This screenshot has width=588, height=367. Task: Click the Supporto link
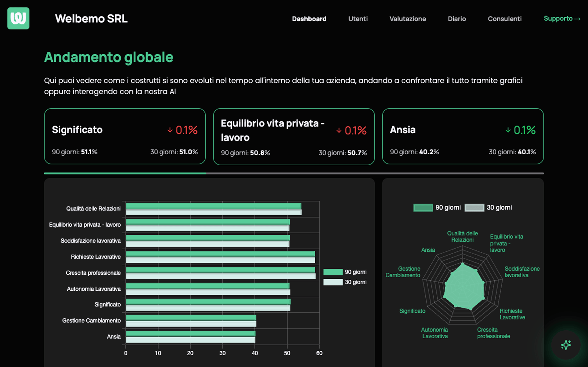pos(558,19)
